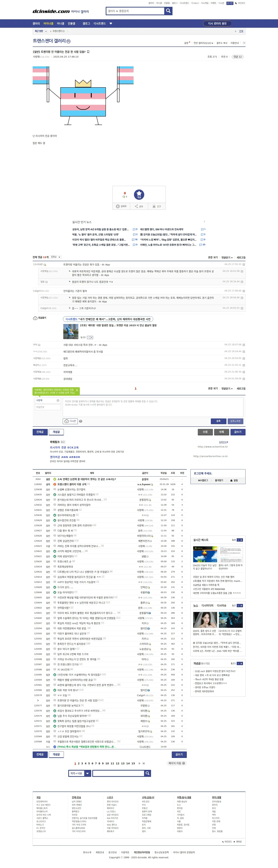Jump to last page arrow in pagination
The image size is (278, 868).
(144, 764)
